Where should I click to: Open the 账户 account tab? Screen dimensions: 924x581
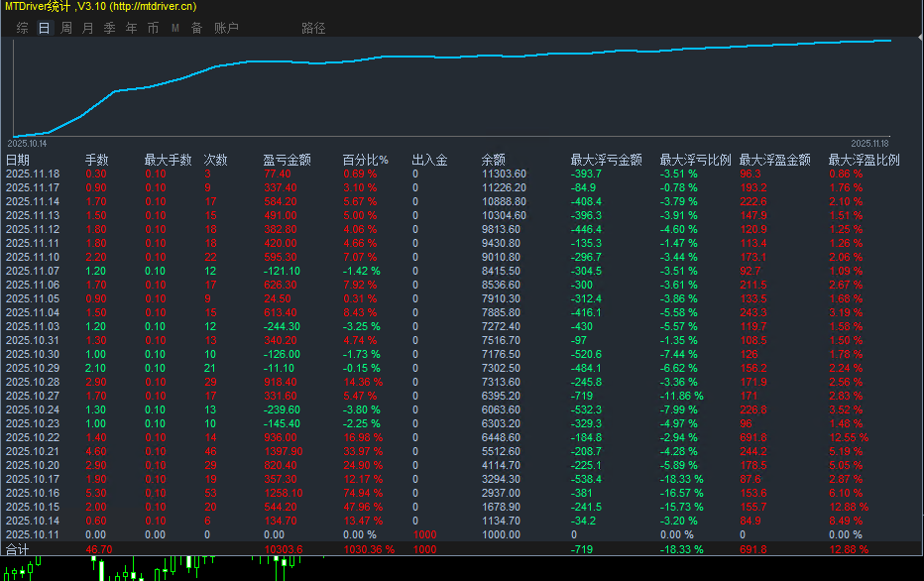coord(226,28)
